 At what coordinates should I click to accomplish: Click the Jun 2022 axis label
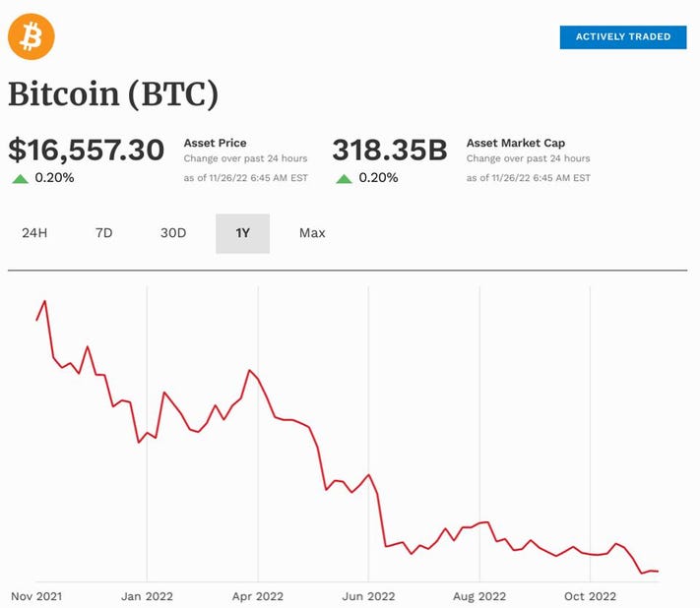click(x=368, y=596)
